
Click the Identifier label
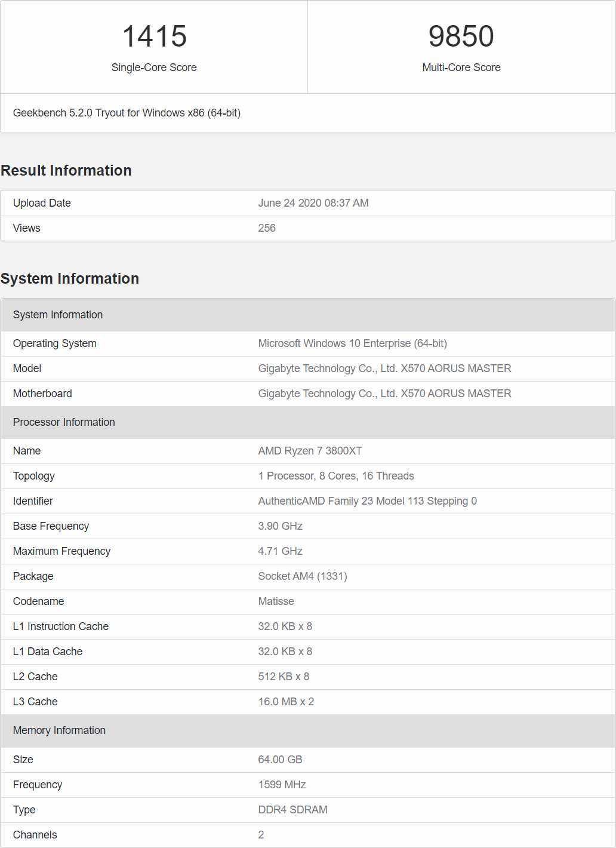[33, 501]
